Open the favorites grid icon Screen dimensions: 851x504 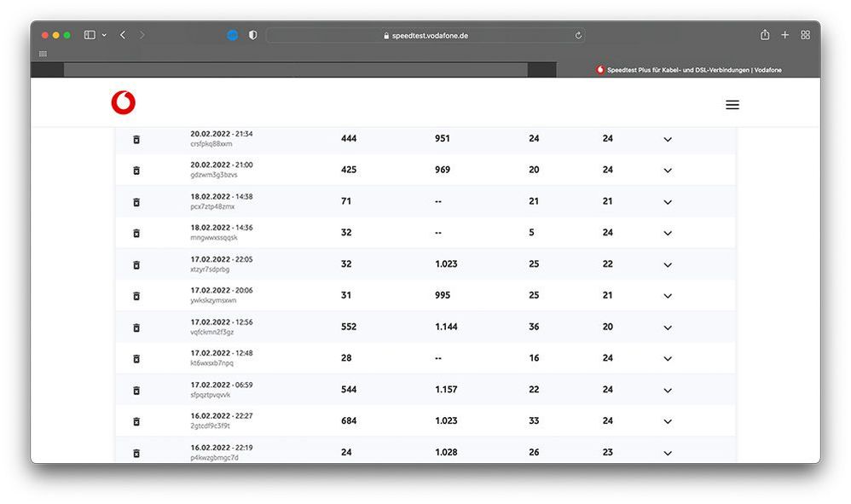click(43, 54)
